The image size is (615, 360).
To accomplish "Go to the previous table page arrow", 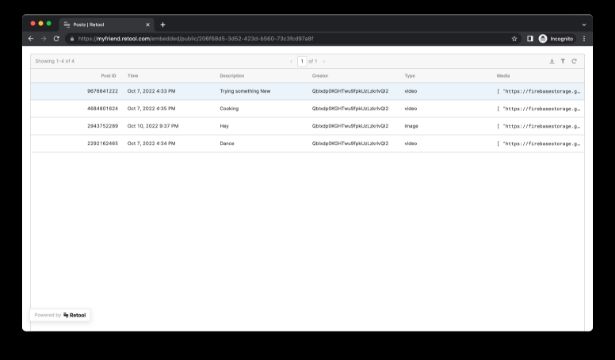I will (x=291, y=61).
